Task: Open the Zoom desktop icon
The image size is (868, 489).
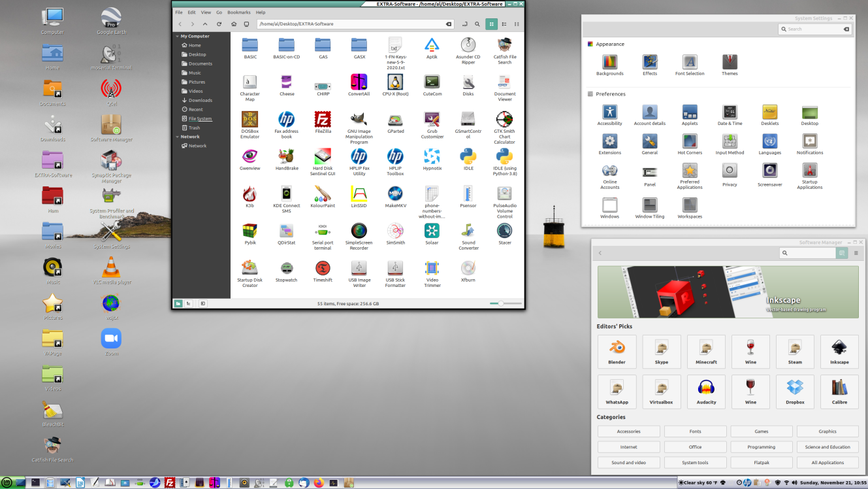Action: pos(111,338)
